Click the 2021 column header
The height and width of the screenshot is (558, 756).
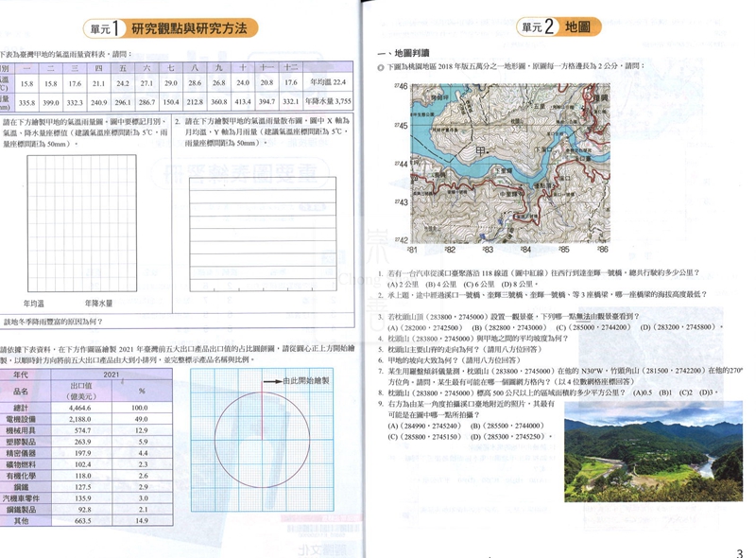pos(112,375)
